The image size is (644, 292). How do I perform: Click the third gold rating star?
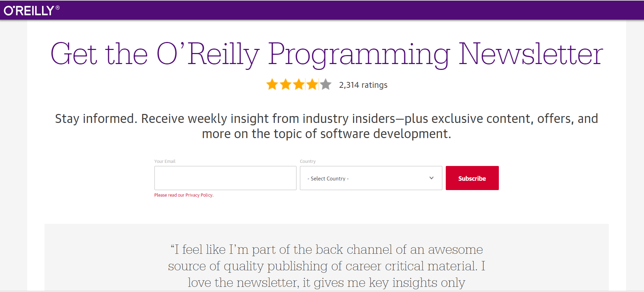coord(299,84)
